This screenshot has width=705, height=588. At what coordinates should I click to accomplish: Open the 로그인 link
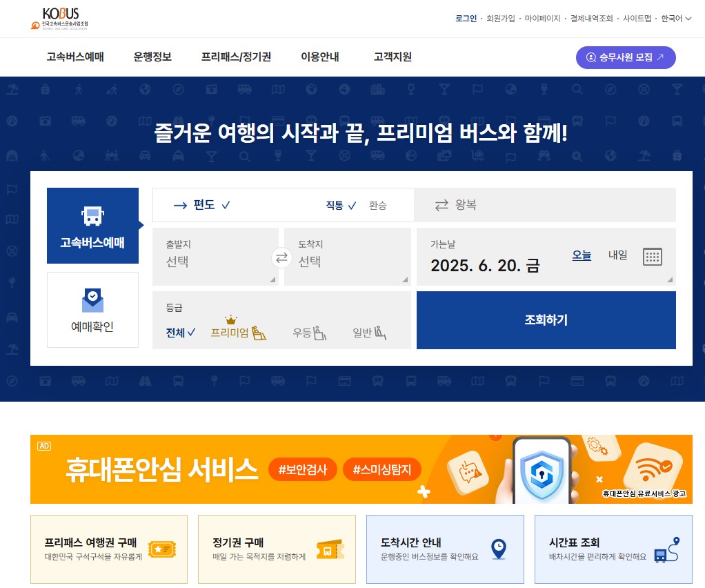pos(466,19)
